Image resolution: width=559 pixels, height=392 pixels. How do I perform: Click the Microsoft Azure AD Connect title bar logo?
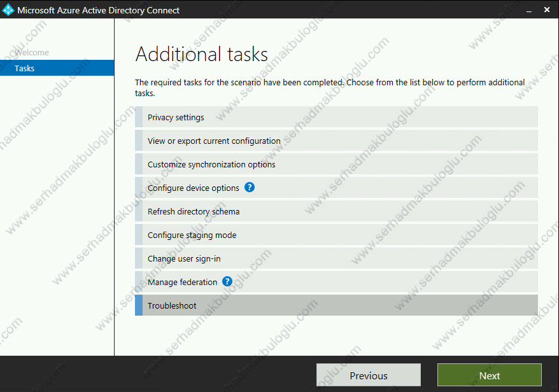coord(8,10)
